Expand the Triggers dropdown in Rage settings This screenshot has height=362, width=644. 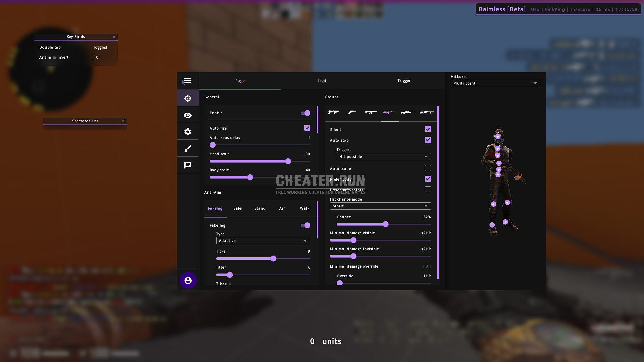[382, 157]
